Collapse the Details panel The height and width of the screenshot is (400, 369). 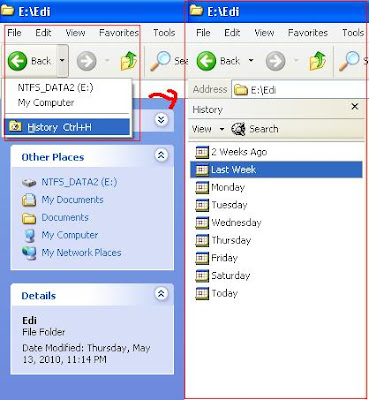click(x=161, y=294)
